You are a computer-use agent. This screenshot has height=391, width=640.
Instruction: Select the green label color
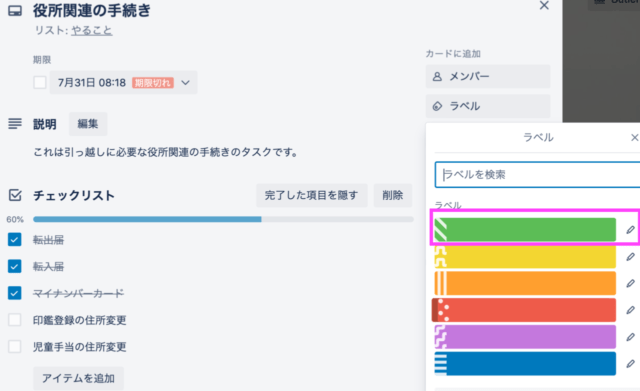[525, 230]
